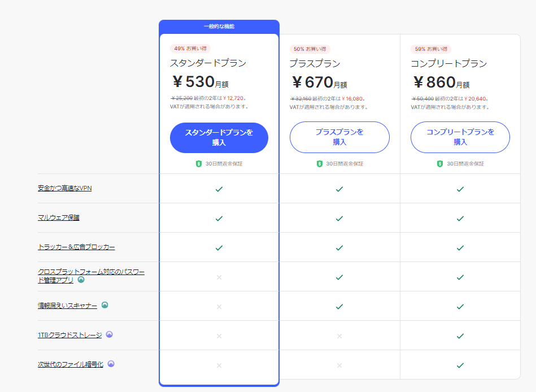The width and height of the screenshot is (536, 392).
Task: Open the 1TBクラウドストレージ link
Action: pyautogui.click(x=69, y=335)
